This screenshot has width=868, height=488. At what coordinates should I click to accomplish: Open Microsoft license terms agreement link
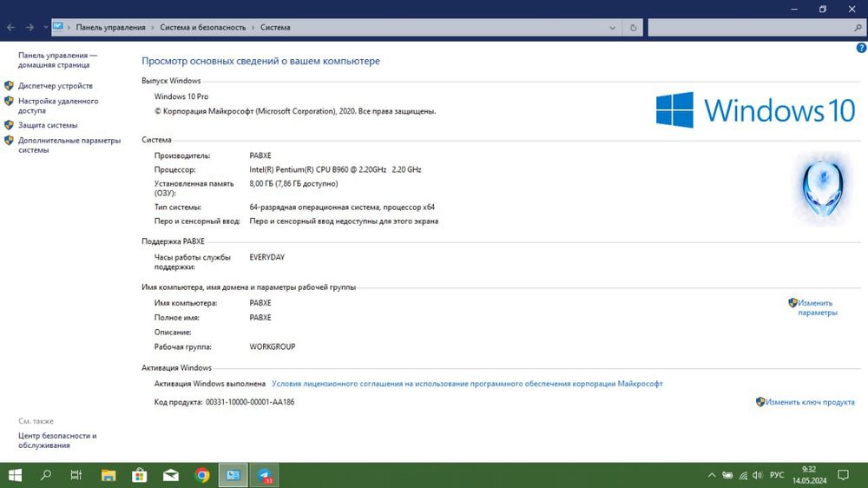click(467, 383)
